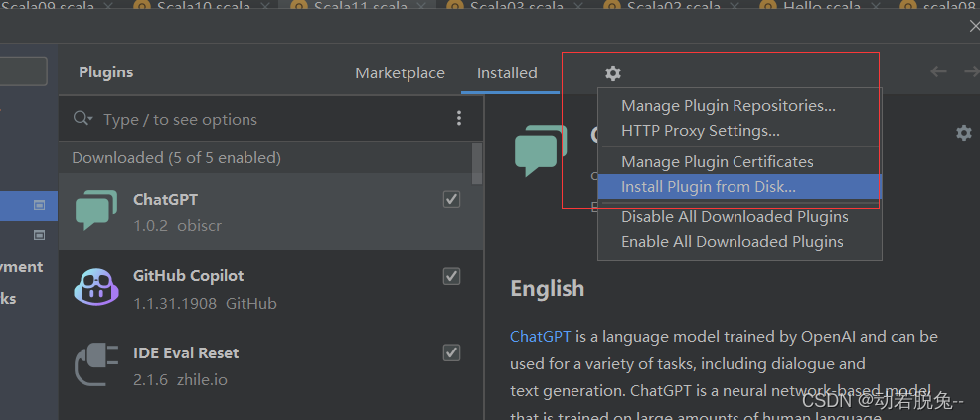This screenshot has height=420, width=980.
Task: Switch to the Marketplace tab
Action: (400, 73)
